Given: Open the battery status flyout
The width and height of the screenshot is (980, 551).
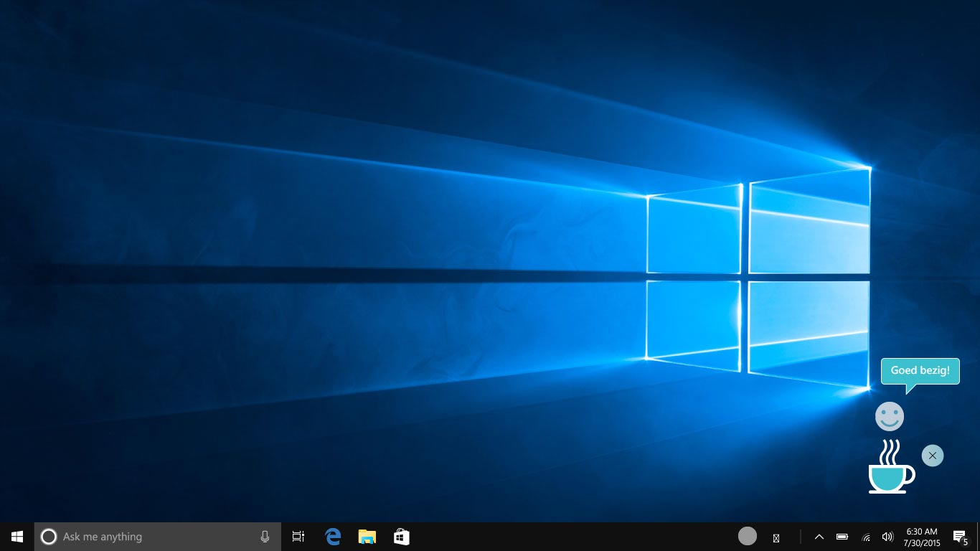Looking at the screenshot, I should [x=842, y=537].
